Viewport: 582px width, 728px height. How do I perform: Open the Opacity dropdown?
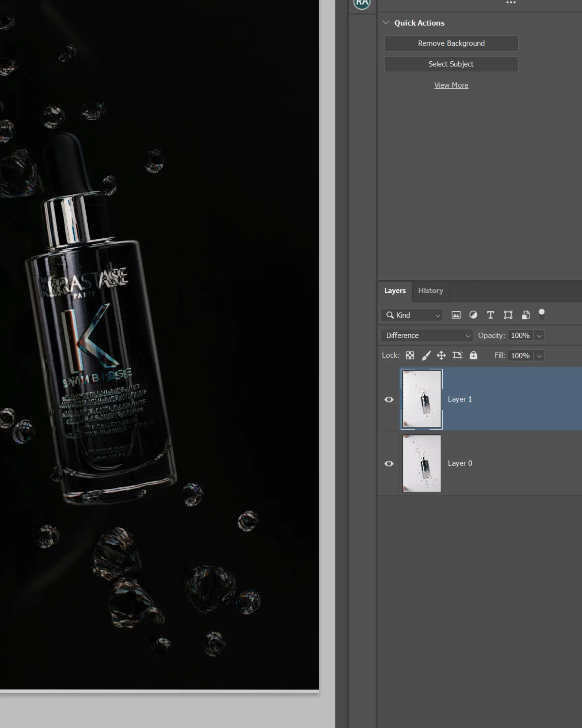(x=539, y=335)
